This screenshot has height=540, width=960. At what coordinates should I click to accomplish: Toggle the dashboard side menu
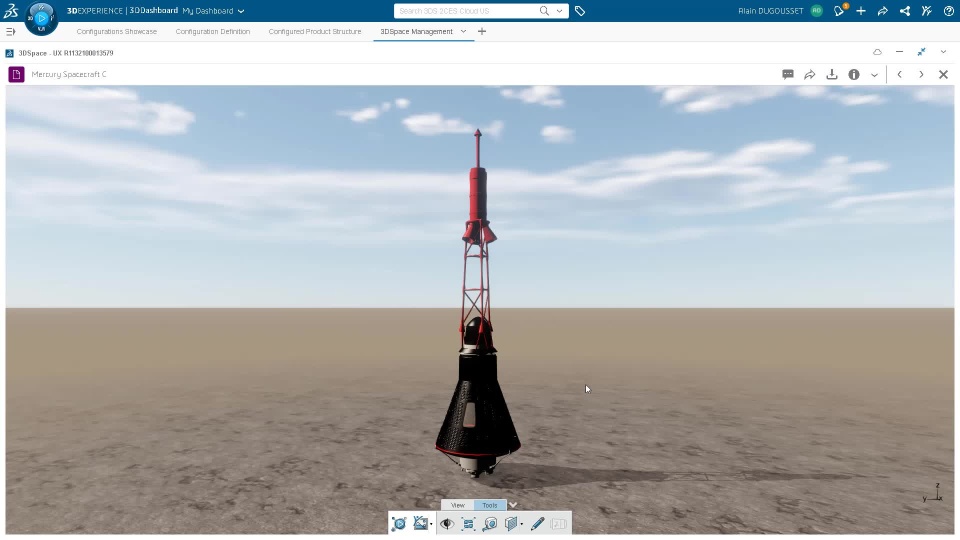10,31
